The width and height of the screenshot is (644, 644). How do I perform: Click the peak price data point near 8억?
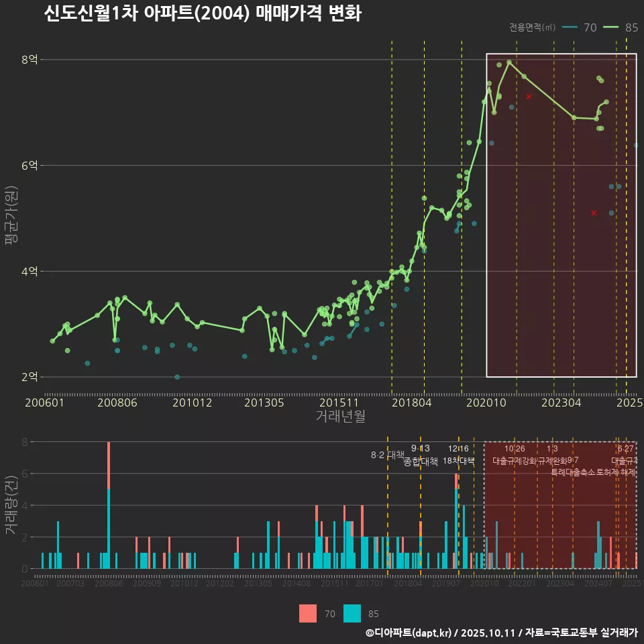click(x=508, y=61)
